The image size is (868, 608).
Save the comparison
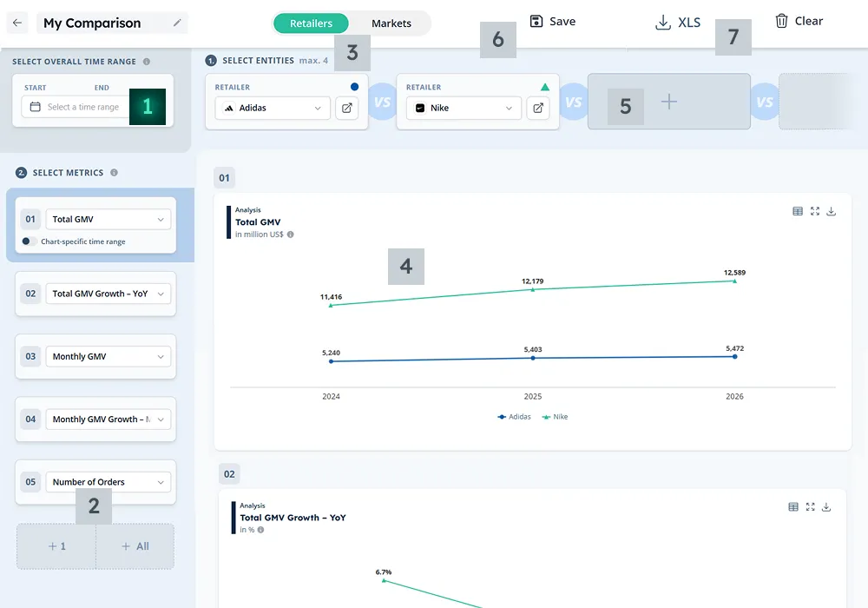click(553, 22)
